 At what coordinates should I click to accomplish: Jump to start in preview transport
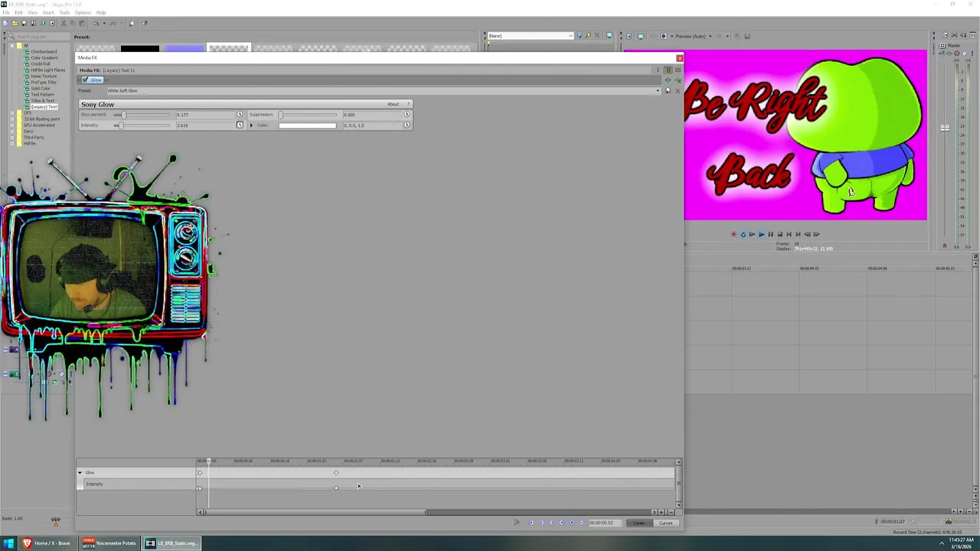[789, 234]
